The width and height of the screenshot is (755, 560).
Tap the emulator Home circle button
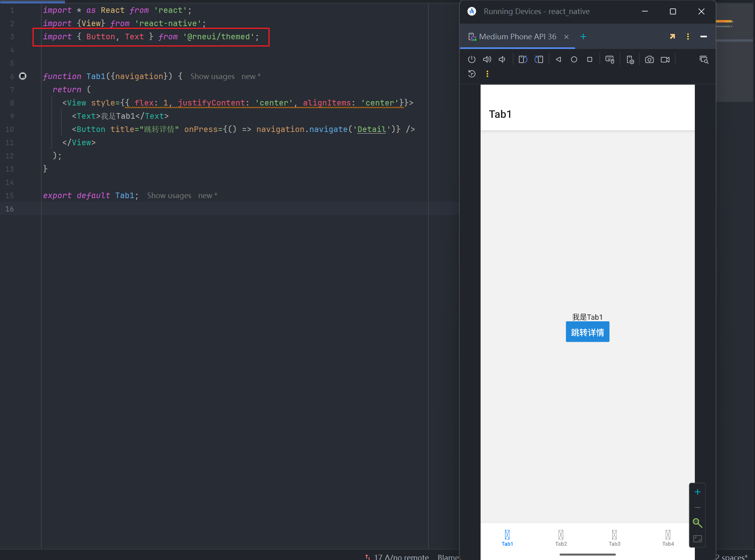(x=574, y=59)
